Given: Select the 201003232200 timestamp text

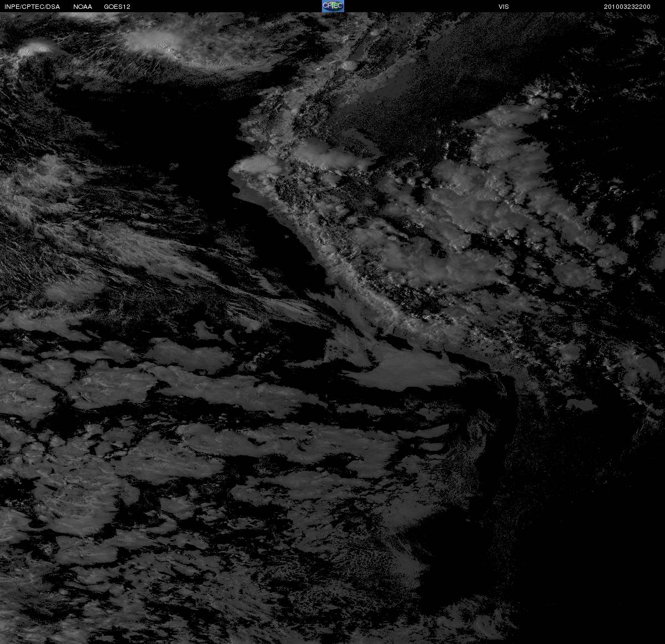Looking at the screenshot, I should [x=627, y=7].
